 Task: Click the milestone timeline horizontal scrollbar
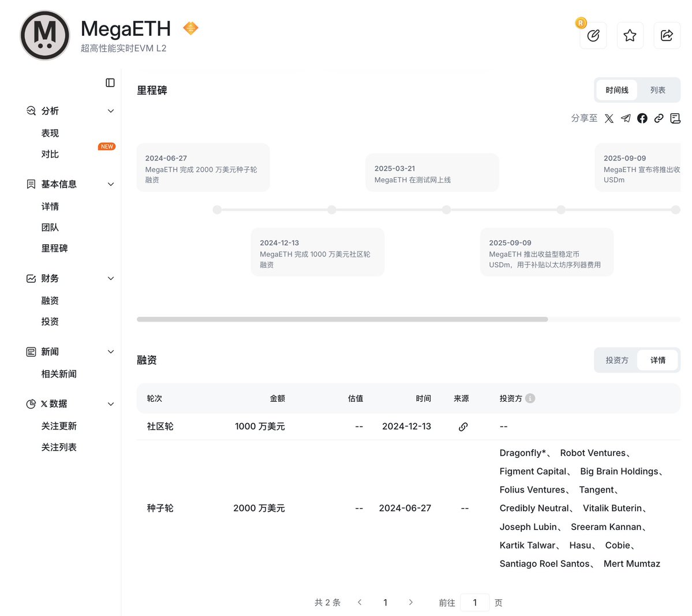pos(342,319)
